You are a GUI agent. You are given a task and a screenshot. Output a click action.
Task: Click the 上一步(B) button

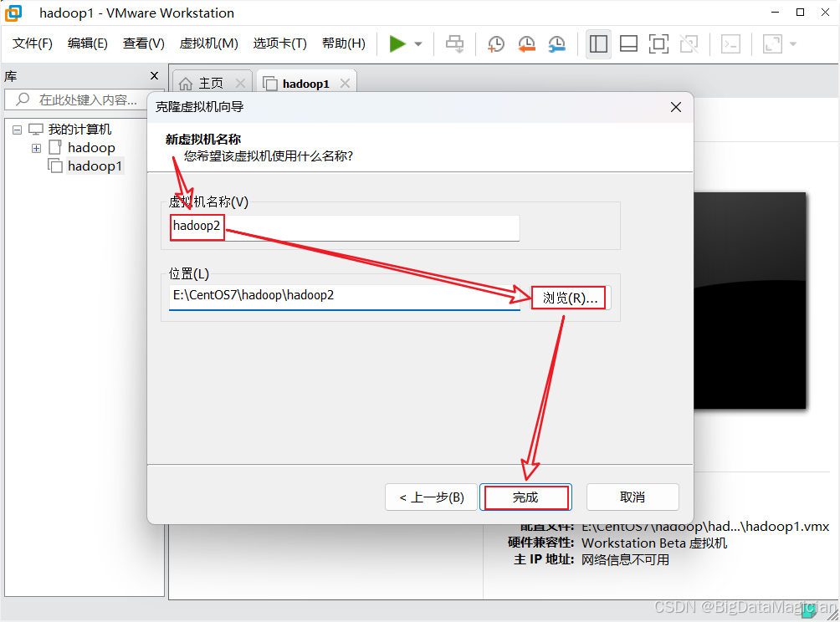431,497
